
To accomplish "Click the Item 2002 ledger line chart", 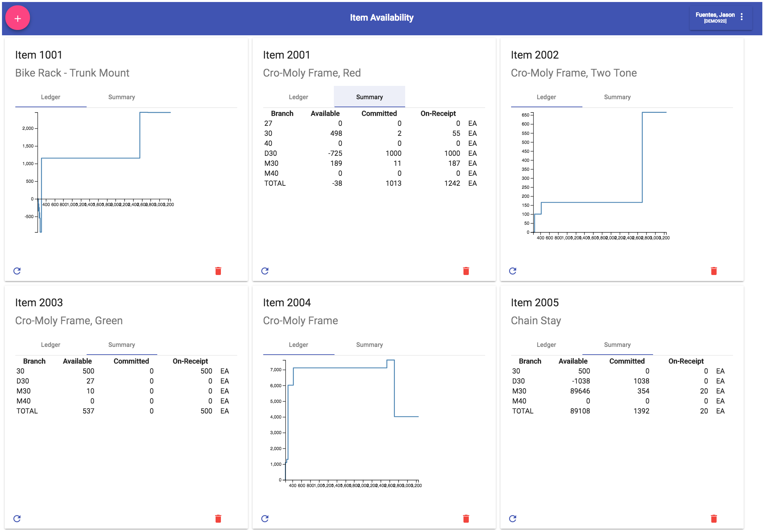I will pyautogui.click(x=595, y=175).
